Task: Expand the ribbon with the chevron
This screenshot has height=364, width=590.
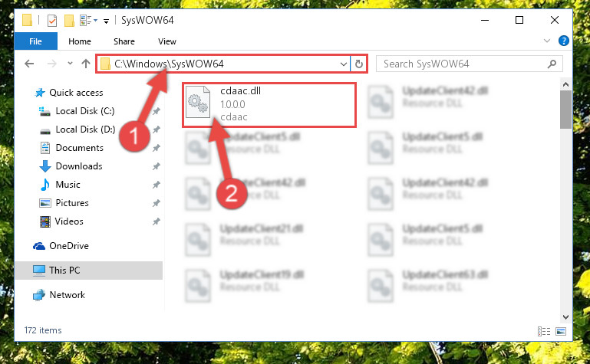Action: click(547, 41)
